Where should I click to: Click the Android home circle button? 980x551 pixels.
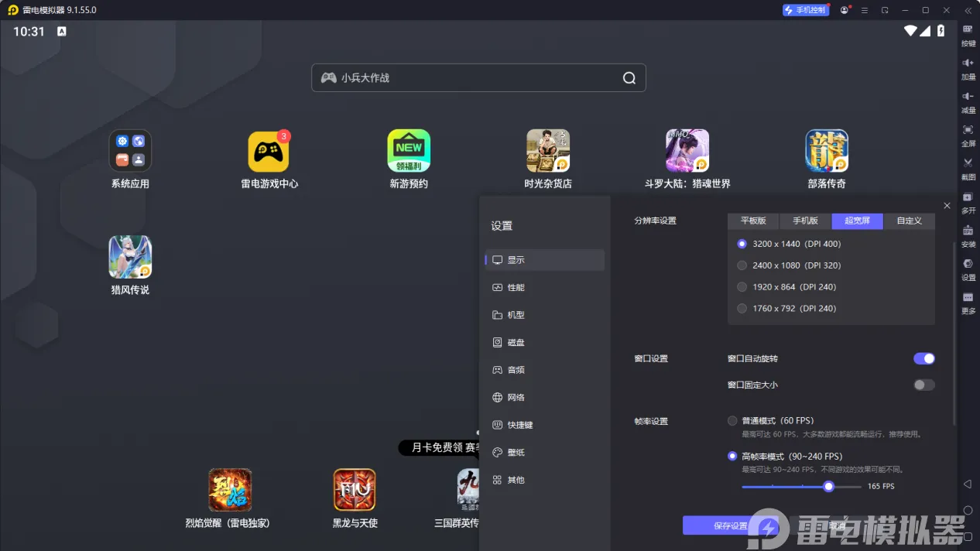(968, 510)
